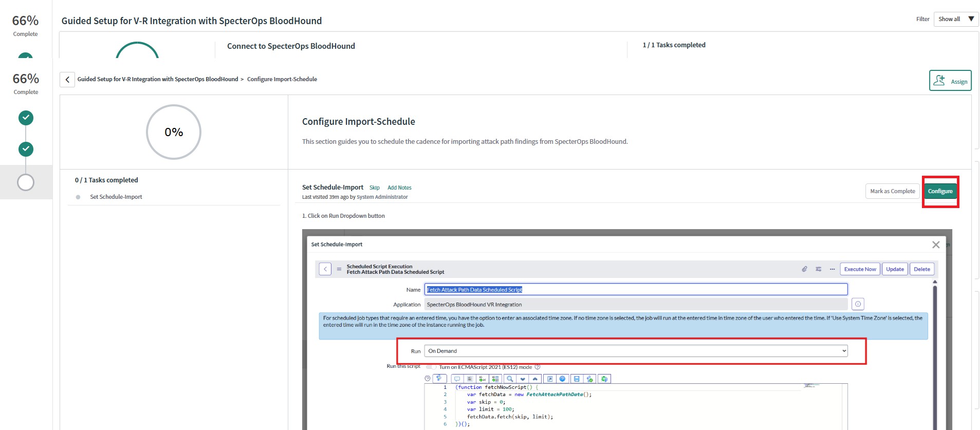980x430 pixels.
Task: Click the format code icon in script toolbar
Action: coord(470,379)
